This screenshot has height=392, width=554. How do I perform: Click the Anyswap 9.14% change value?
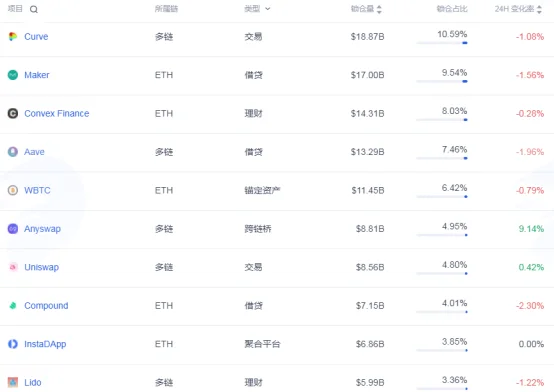point(531,229)
